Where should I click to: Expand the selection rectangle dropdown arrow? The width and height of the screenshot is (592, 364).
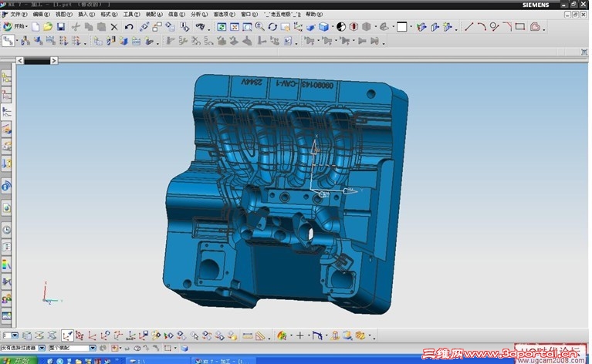point(175,348)
